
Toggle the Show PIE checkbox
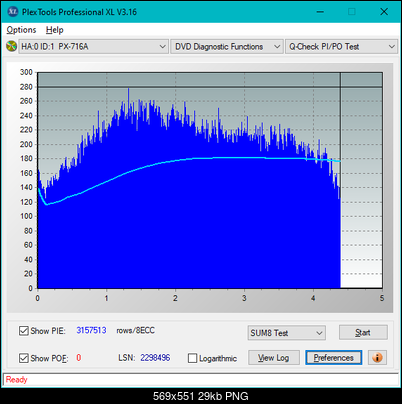(24, 331)
